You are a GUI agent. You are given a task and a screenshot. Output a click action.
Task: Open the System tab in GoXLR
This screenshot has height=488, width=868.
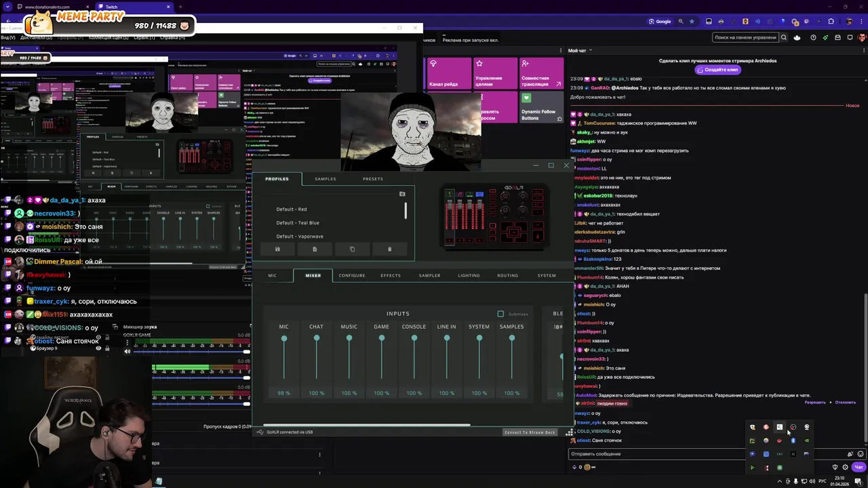[x=547, y=275]
